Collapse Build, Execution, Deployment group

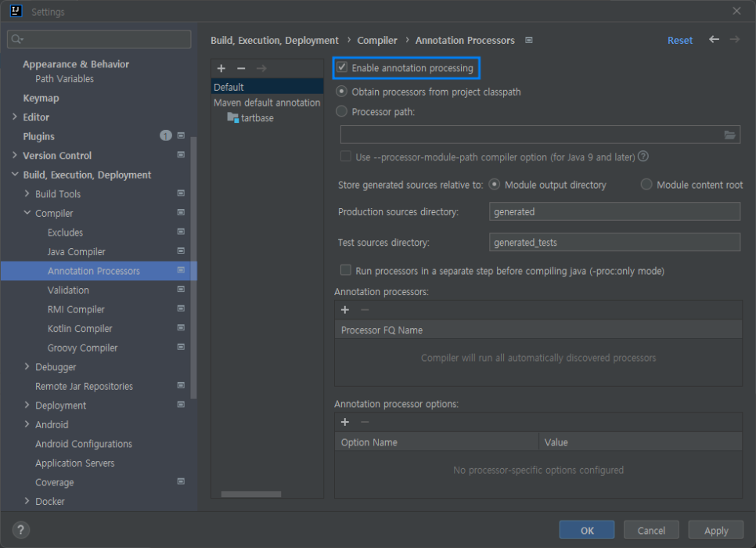click(14, 174)
